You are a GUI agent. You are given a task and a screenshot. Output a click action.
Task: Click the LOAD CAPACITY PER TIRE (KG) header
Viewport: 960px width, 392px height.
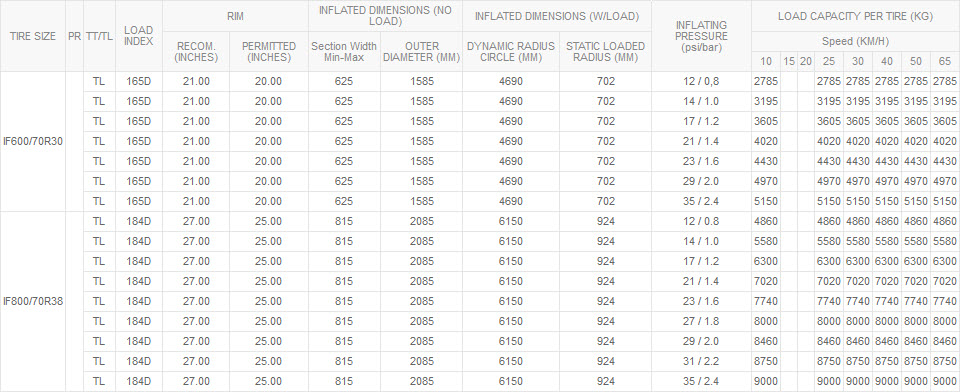point(855,17)
